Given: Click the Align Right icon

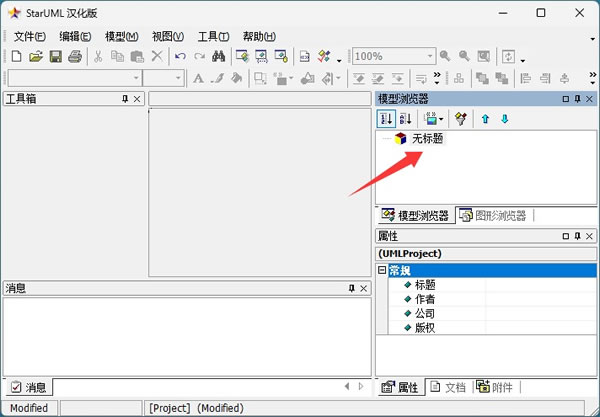Looking at the screenshot, I should pos(545,79).
